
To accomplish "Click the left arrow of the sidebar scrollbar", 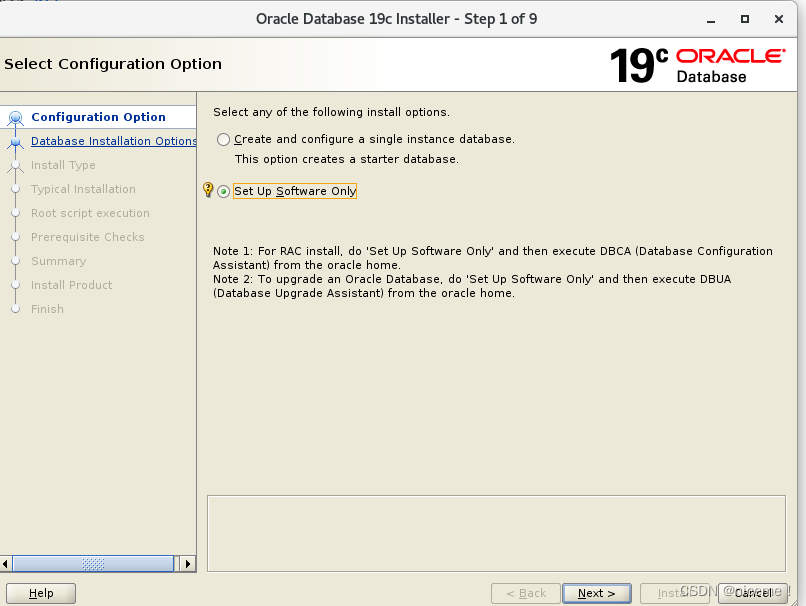I will point(5,563).
